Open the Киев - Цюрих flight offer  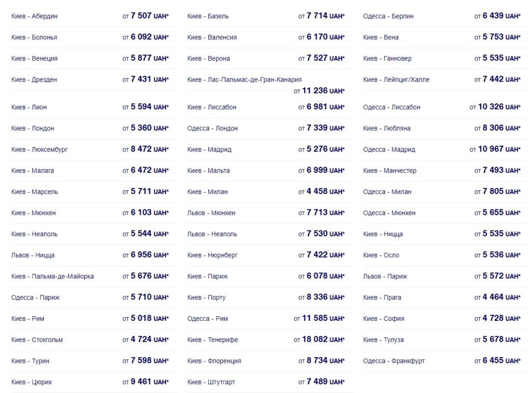click(x=32, y=382)
